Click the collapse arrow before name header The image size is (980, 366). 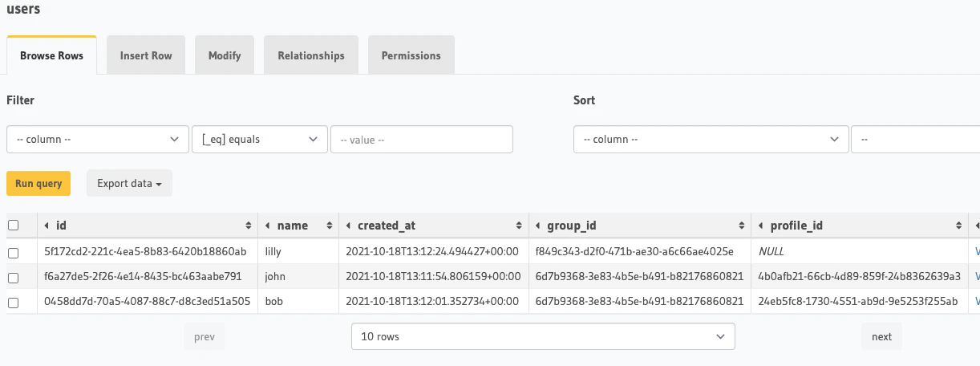pyautogui.click(x=268, y=226)
